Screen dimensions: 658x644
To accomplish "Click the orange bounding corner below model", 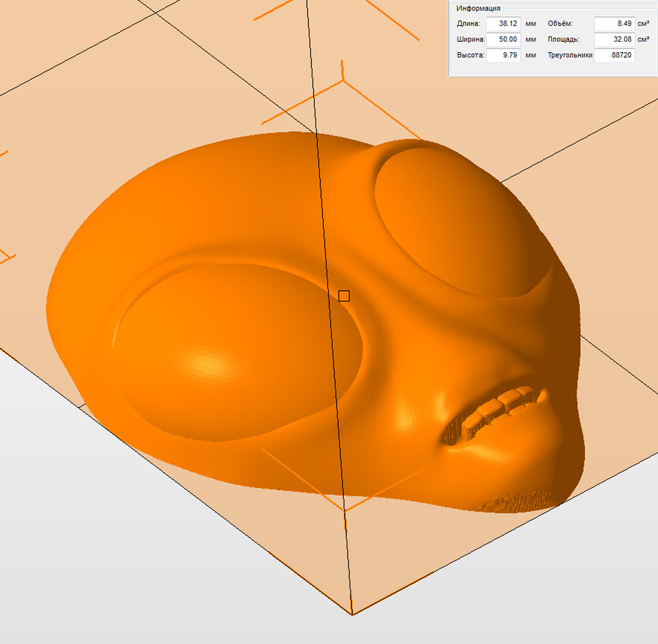I will [344, 510].
